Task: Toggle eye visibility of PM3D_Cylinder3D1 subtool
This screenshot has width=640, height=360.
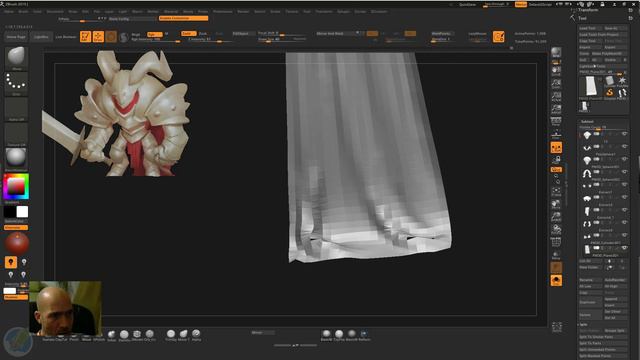Action: click(624, 235)
